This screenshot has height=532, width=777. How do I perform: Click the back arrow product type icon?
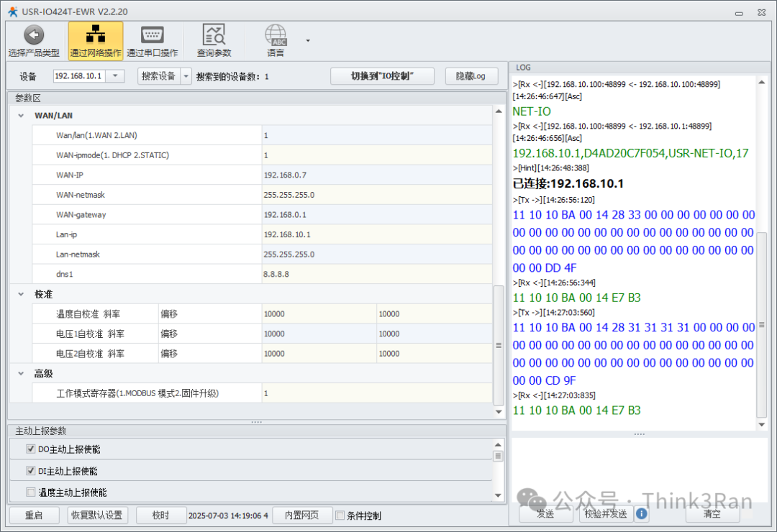34,36
